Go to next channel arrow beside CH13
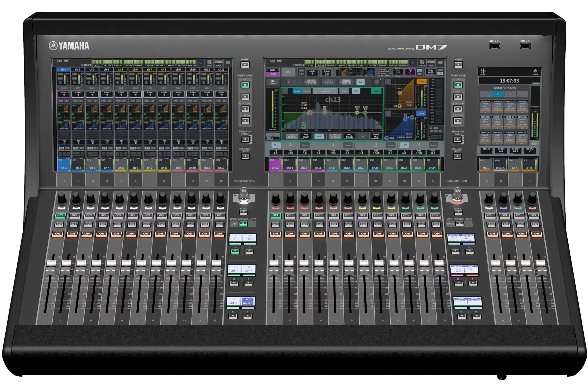Screen dimensions: 588x392 (278, 70)
